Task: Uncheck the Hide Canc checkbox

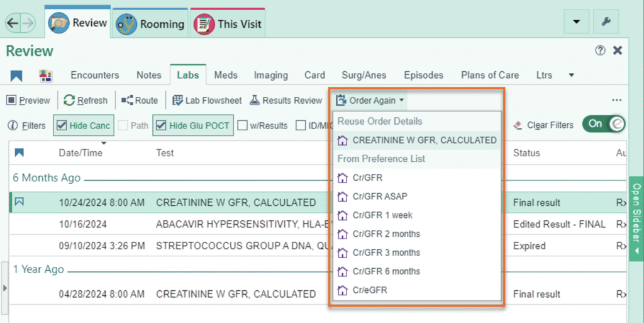Action: pos(62,125)
